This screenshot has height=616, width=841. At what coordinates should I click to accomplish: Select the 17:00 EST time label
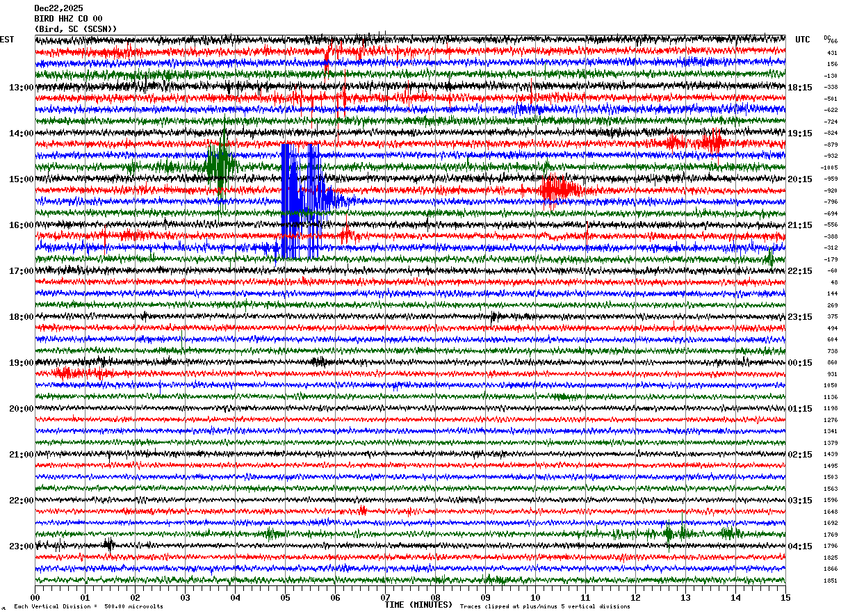22,271
